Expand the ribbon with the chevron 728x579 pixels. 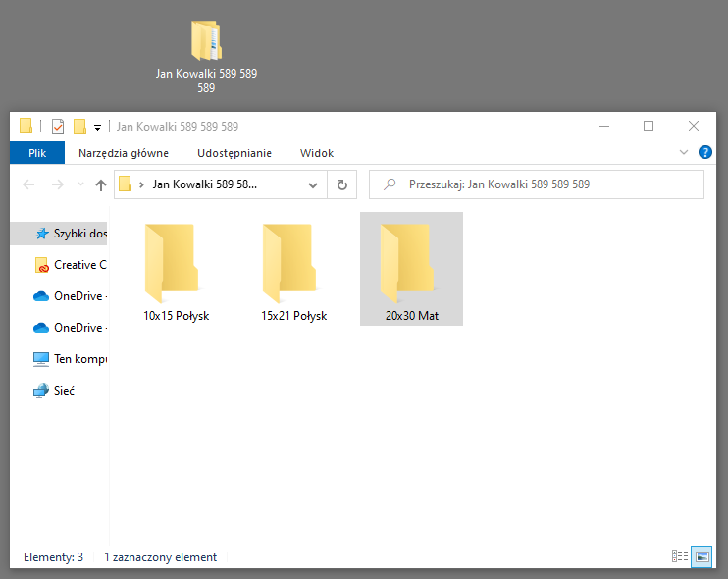(684, 153)
